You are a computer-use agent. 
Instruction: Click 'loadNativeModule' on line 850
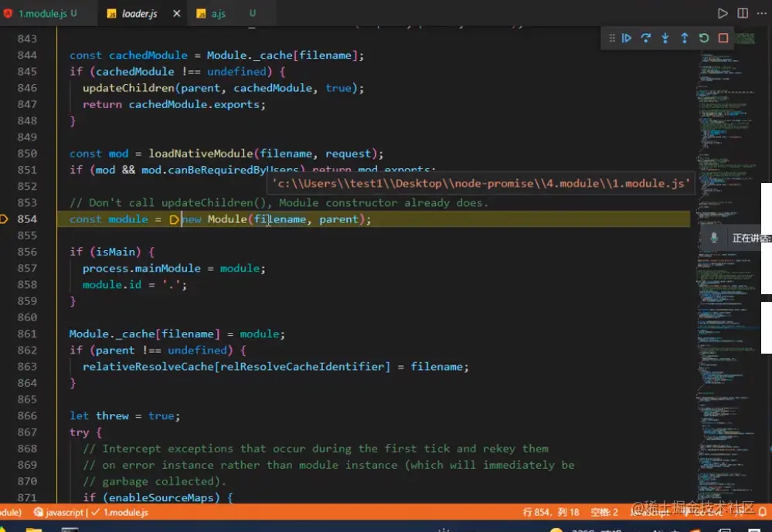click(x=200, y=154)
